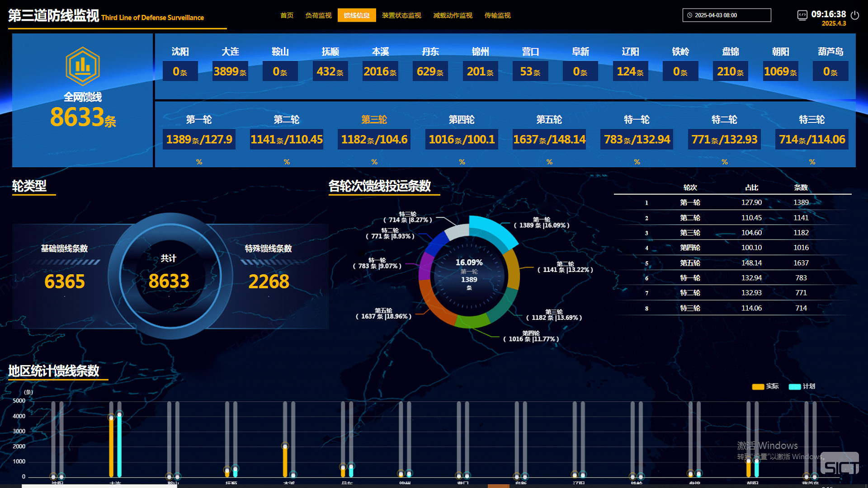This screenshot has width=868, height=488.
Task: Switch to the 负荷监视 tab
Action: coord(318,15)
